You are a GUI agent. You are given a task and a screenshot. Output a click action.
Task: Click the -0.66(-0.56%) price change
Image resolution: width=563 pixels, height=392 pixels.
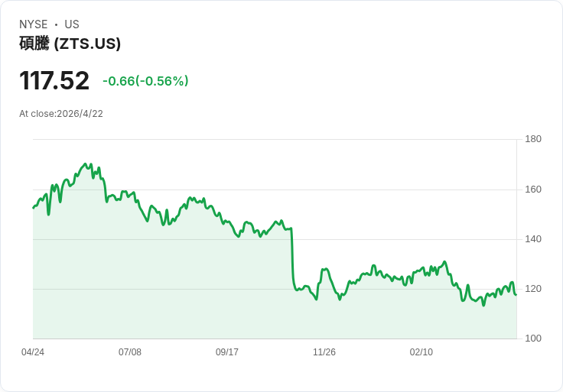click(145, 81)
